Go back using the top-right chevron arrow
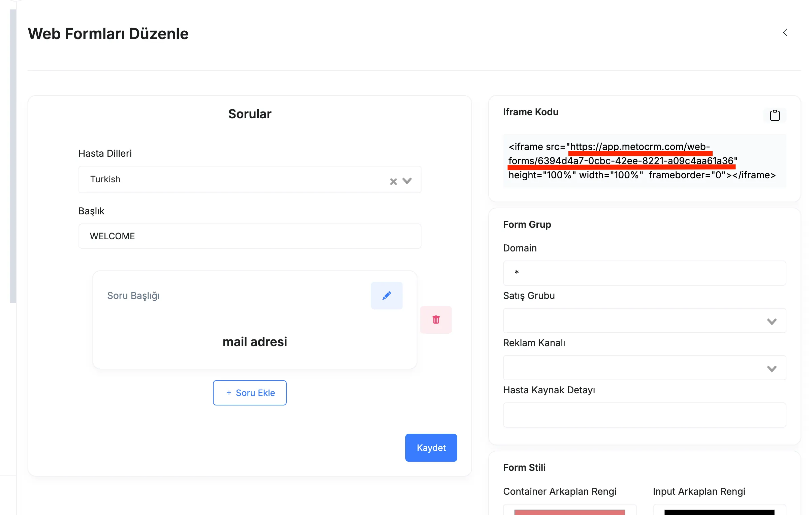812x515 pixels. (785, 32)
